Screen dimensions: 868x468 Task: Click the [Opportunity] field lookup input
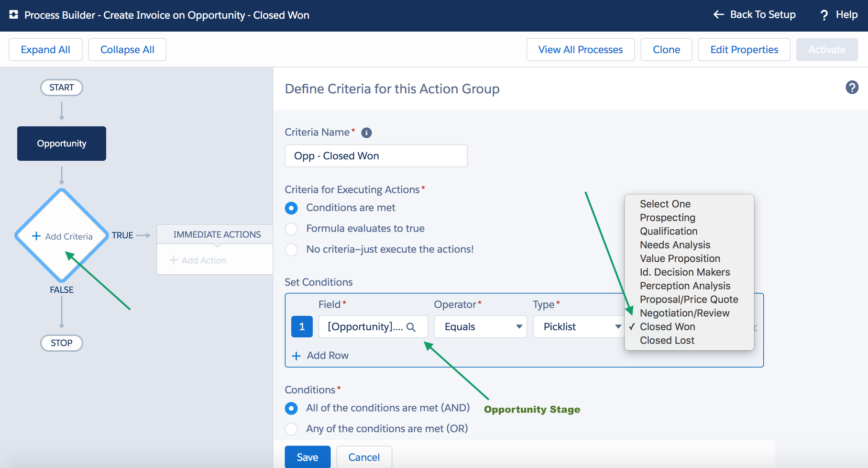pos(373,327)
